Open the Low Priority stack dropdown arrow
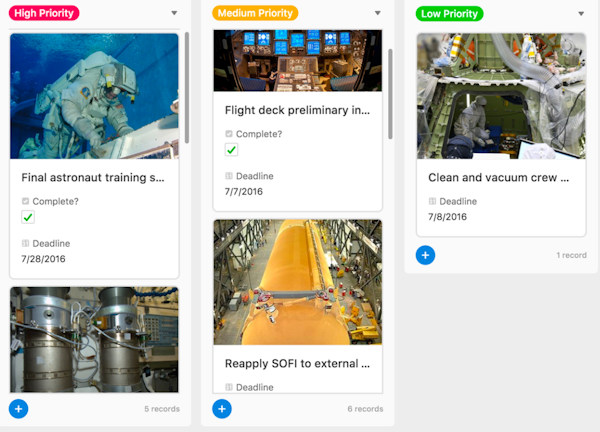The image size is (600, 432). click(581, 14)
